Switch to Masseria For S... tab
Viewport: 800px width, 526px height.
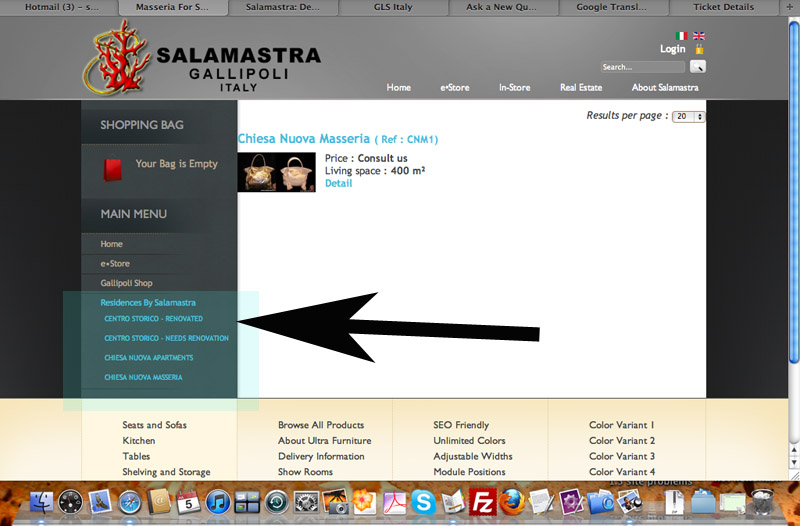click(x=173, y=7)
